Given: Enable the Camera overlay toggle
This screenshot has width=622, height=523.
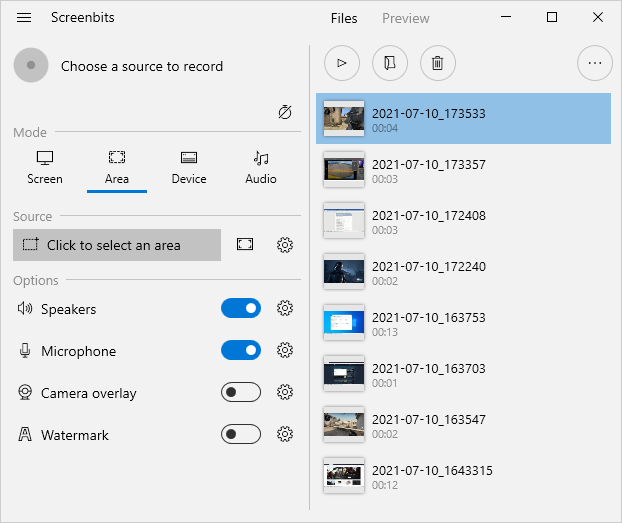Looking at the screenshot, I should (241, 392).
